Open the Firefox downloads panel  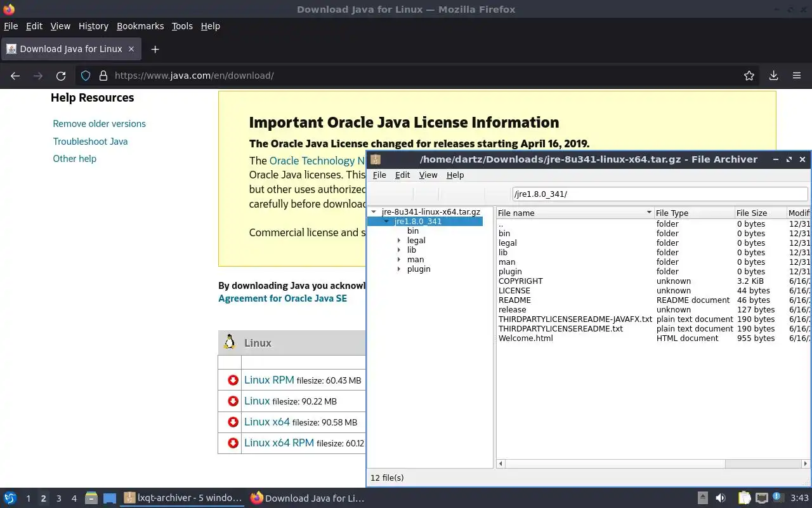coord(773,76)
